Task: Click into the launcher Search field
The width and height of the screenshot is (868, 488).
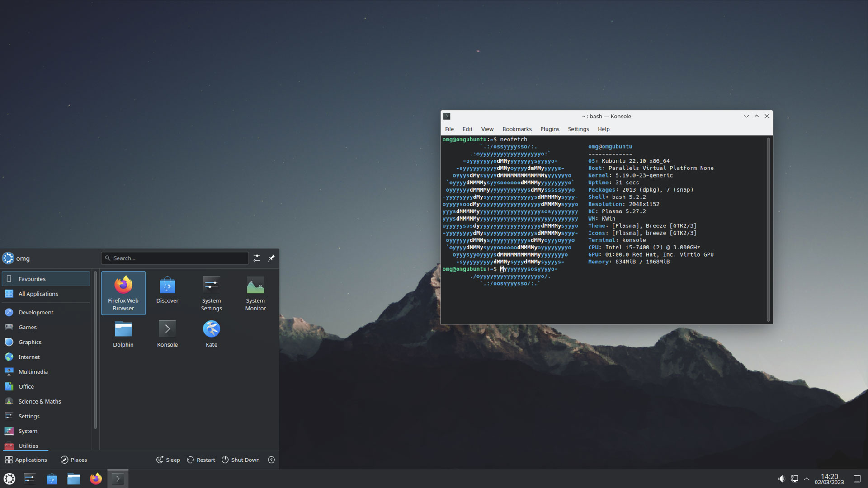Action: (175, 258)
